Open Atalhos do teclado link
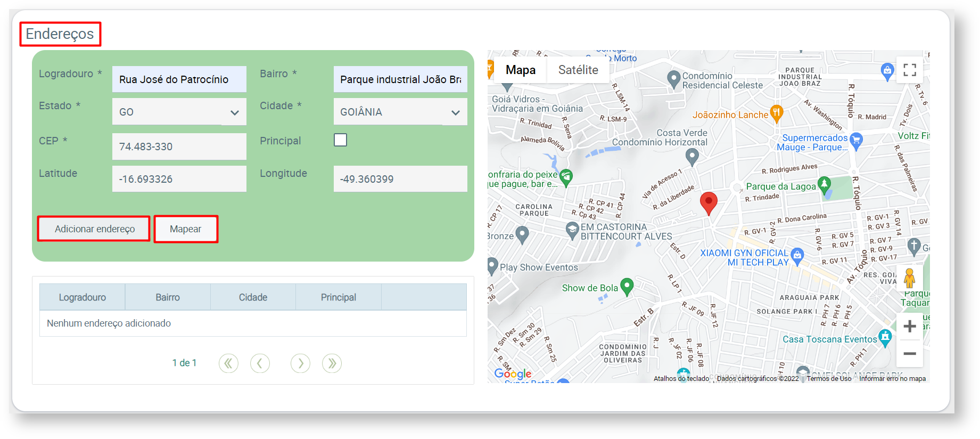 [681, 379]
